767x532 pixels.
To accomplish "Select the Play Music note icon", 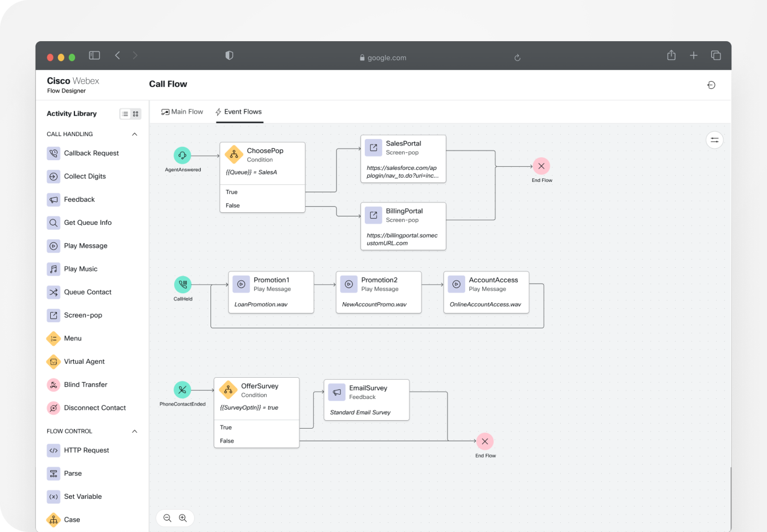I will [x=53, y=269].
